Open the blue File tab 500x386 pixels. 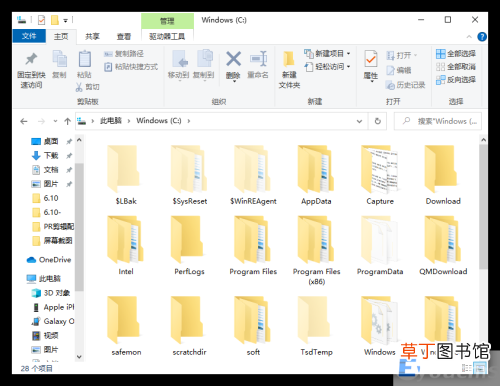tap(29, 36)
